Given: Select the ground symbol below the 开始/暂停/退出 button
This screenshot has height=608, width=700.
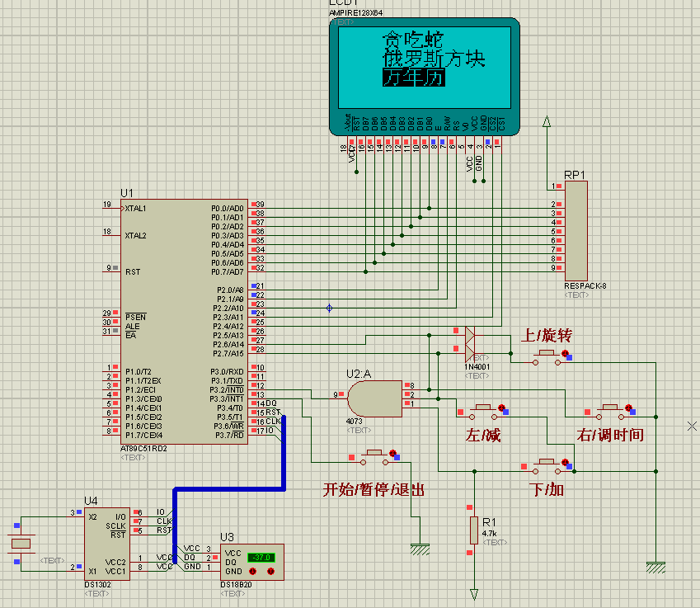Looking at the screenshot, I should tap(420, 549).
